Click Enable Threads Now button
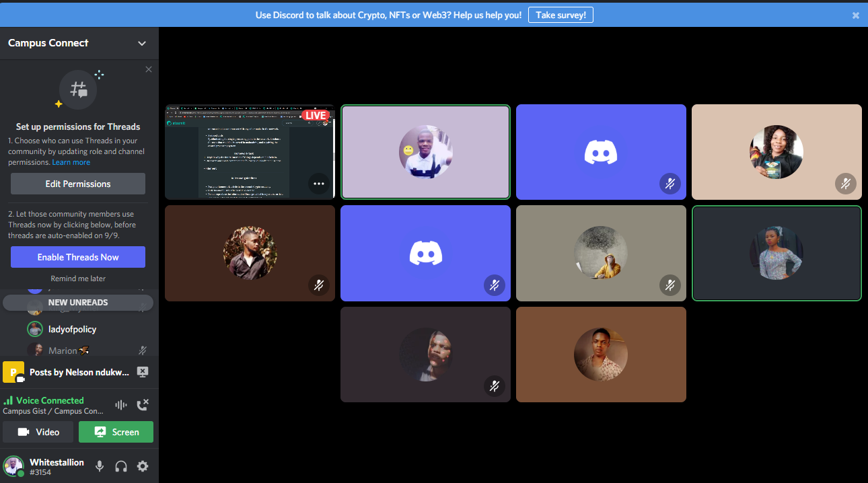The image size is (868, 483). tap(78, 257)
